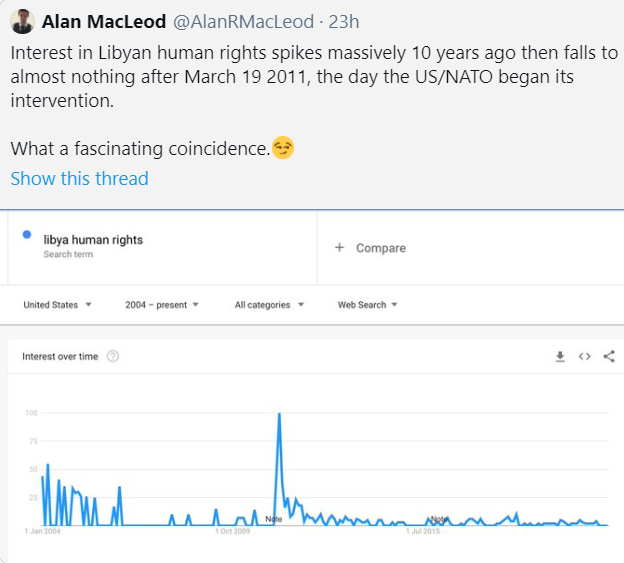Share the Interest over time chart
The image size is (624, 563).
coord(609,357)
